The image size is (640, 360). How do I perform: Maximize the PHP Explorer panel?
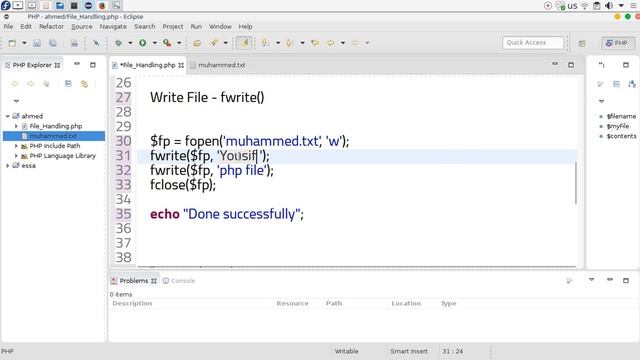point(93,64)
